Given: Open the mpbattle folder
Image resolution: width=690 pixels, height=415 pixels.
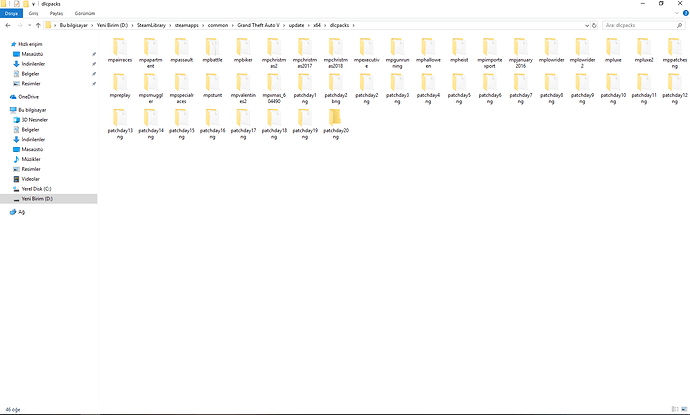Looking at the screenshot, I should pyautogui.click(x=212, y=51).
